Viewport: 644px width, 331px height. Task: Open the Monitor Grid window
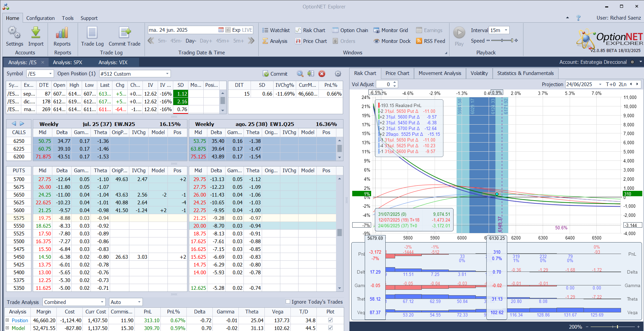tap(390, 30)
